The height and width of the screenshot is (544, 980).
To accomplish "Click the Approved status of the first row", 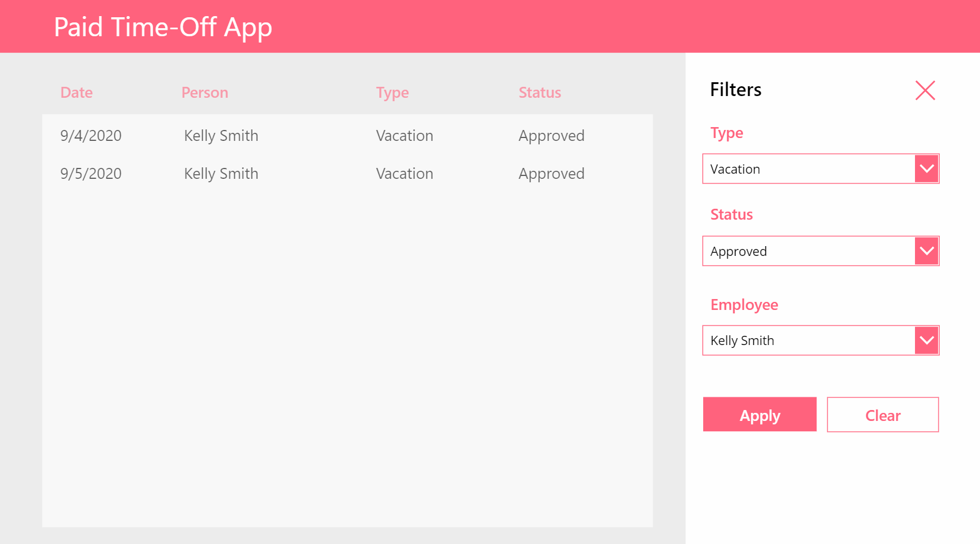I will 551,136.
